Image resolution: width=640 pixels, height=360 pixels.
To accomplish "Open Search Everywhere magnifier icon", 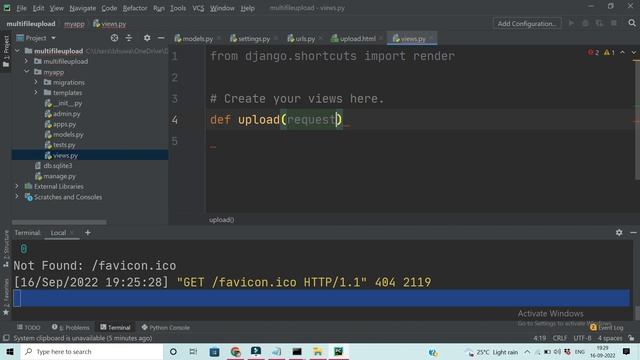I will coord(632,23).
